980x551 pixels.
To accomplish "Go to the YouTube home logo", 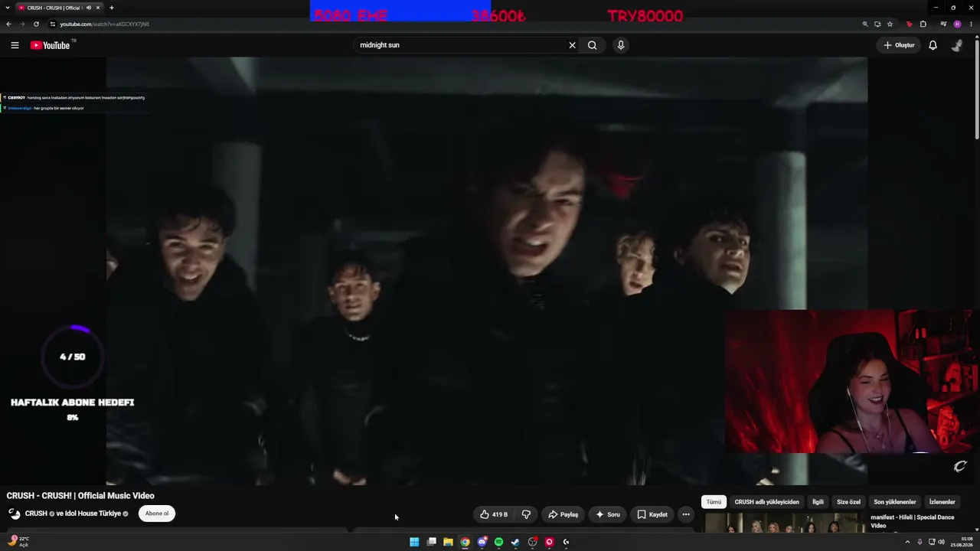I will (x=50, y=45).
